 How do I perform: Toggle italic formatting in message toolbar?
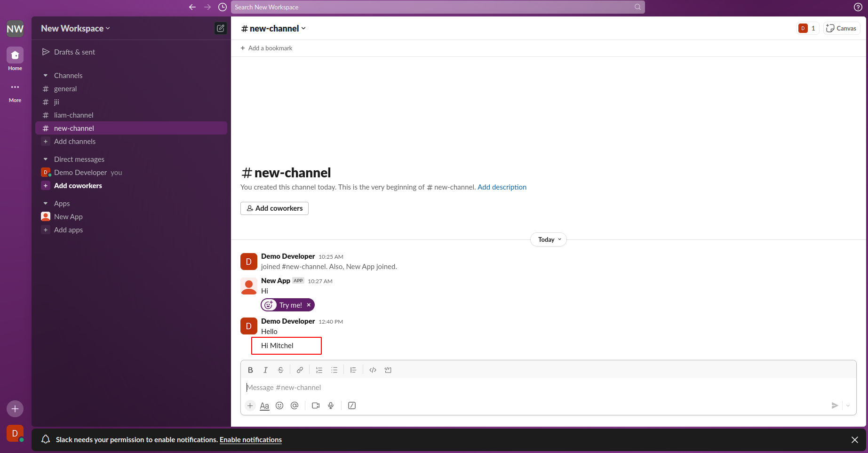coord(265,370)
